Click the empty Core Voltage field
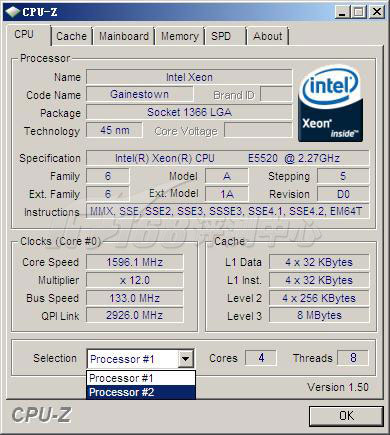 258,130
